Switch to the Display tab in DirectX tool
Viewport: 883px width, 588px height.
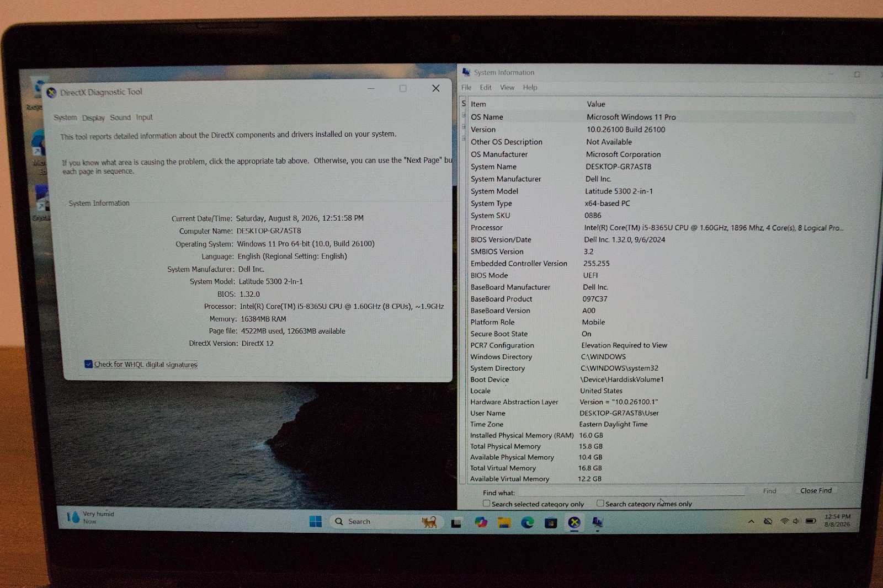93,117
